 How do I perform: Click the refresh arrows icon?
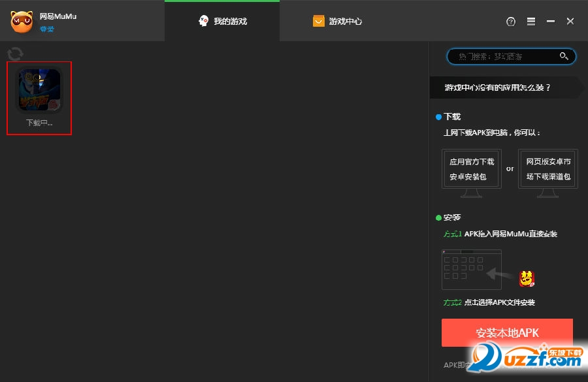(x=15, y=54)
